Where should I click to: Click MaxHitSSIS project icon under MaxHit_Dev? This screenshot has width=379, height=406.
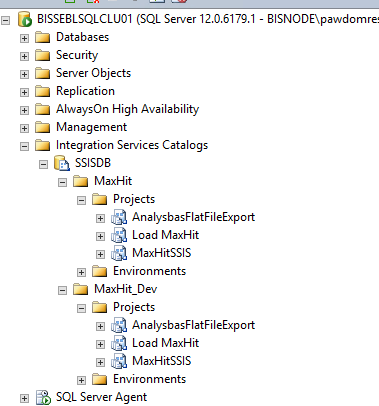(x=119, y=361)
